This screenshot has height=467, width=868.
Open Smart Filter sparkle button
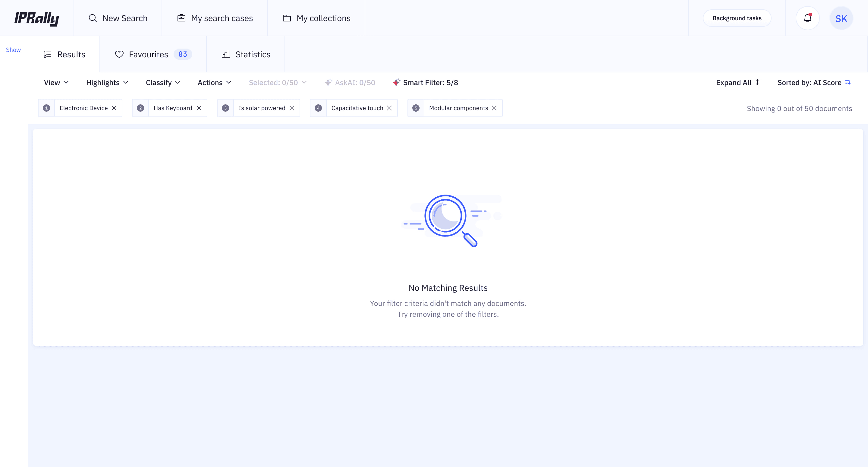[425, 83]
